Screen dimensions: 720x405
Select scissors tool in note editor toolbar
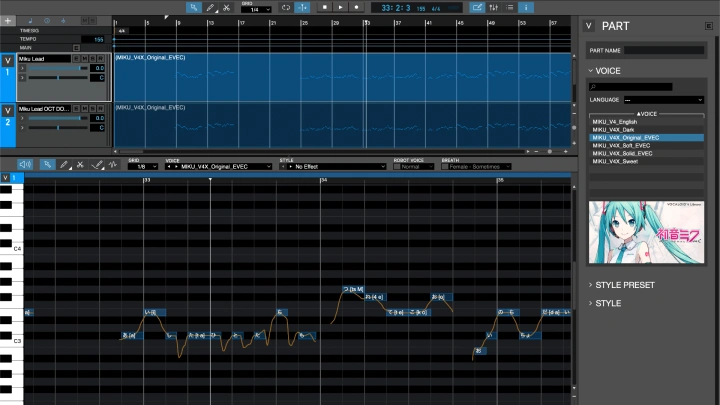pyautogui.click(x=80, y=164)
